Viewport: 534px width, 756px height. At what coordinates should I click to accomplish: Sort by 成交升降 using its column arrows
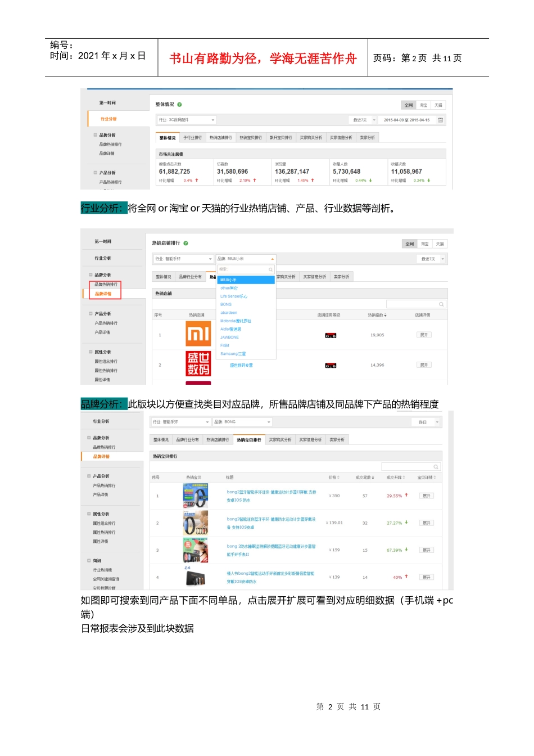click(x=404, y=478)
